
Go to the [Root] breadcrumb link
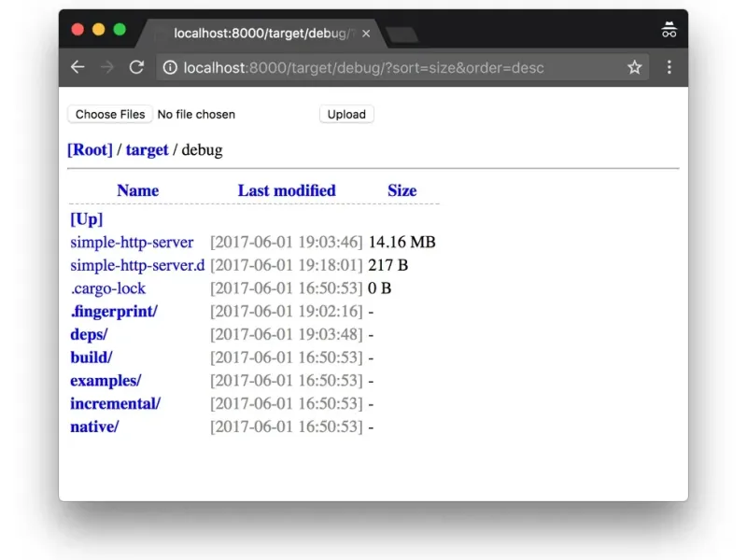90,149
